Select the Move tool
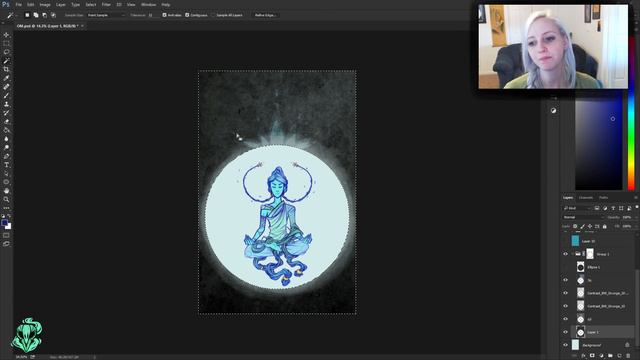The width and height of the screenshot is (640, 360). point(6,35)
